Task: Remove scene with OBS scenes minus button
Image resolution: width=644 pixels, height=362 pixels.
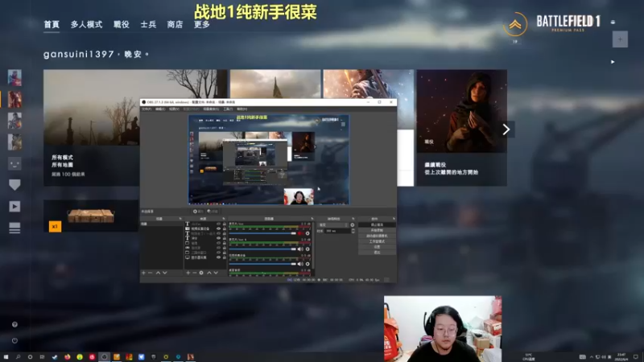Action: pyautogui.click(x=150, y=273)
